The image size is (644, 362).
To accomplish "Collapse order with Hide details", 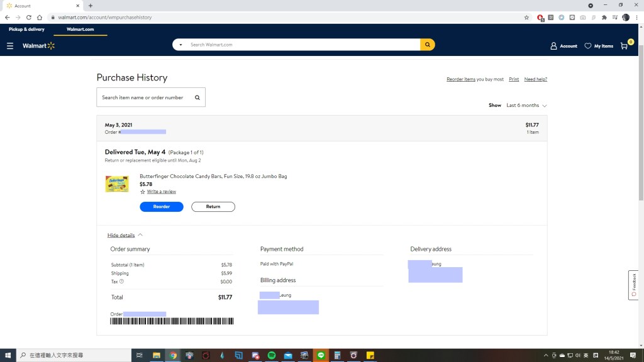I will [121, 235].
